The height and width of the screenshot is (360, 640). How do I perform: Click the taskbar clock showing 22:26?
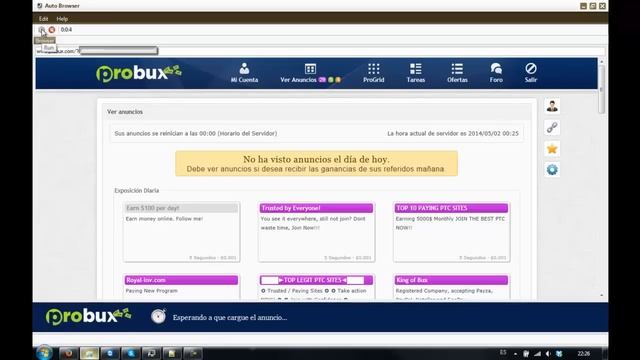tap(584, 353)
